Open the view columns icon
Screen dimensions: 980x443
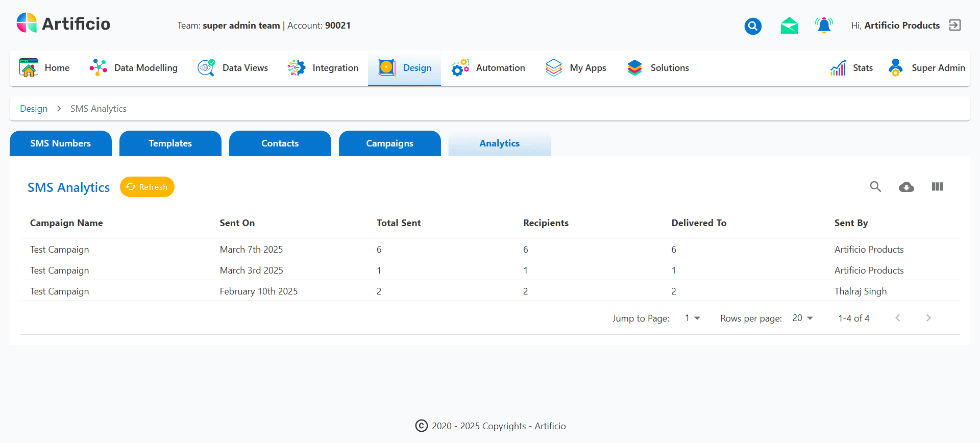coord(937,187)
